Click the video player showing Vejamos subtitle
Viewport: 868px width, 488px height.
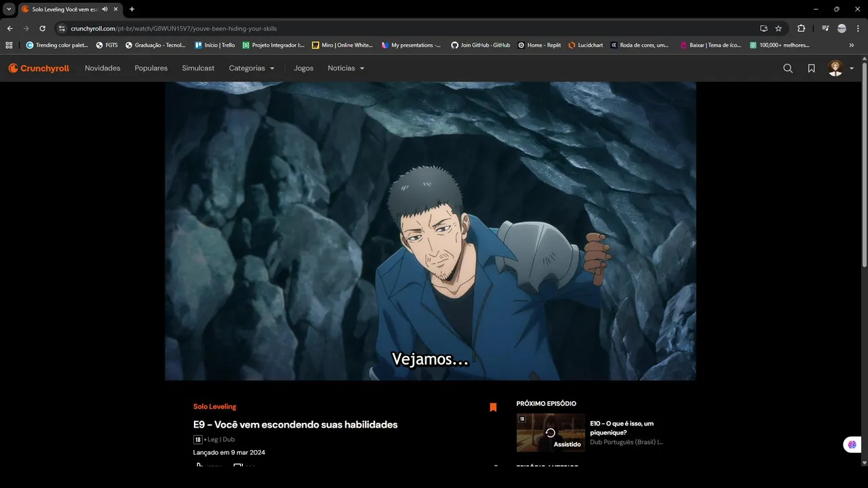431,230
